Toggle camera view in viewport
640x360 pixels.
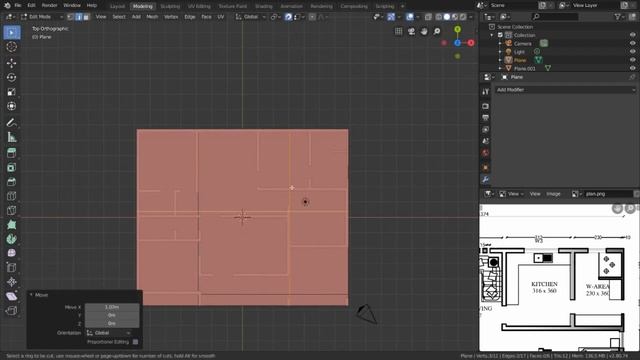click(411, 31)
